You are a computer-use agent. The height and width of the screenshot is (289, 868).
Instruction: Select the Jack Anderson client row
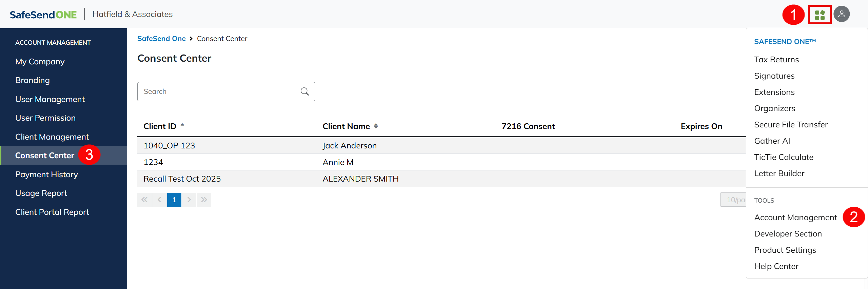[349, 146]
